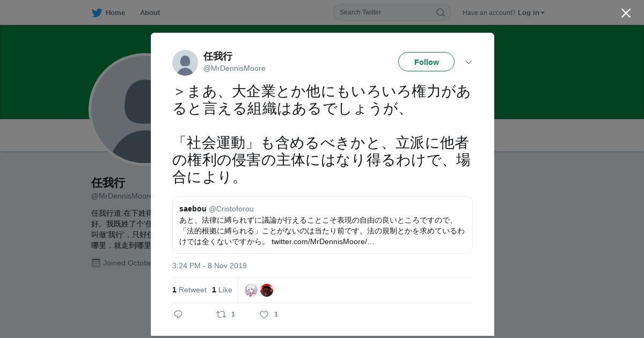
Task: Open the About menu item
Action: pyautogui.click(x=150, y=13)
